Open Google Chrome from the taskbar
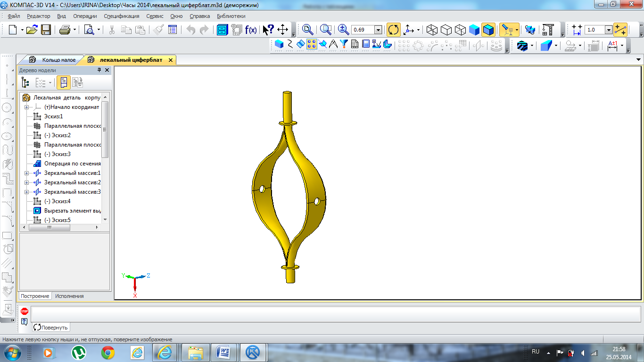644x362 pixels. 108,352
